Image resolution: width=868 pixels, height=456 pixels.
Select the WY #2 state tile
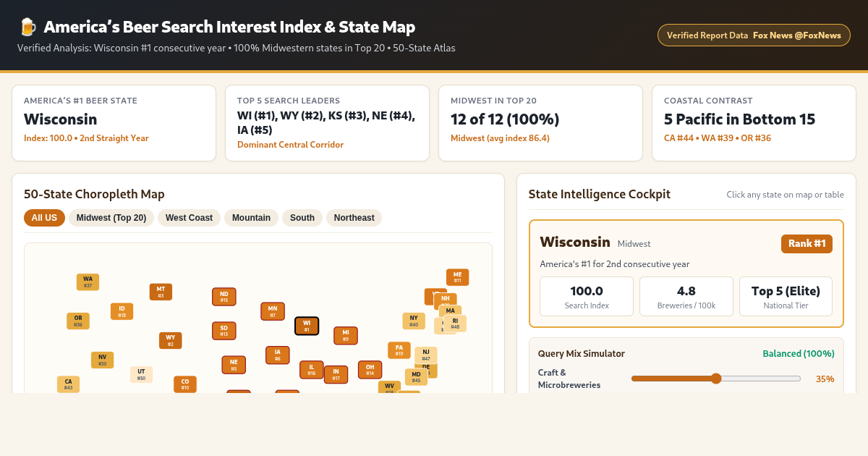coord(171,340)
